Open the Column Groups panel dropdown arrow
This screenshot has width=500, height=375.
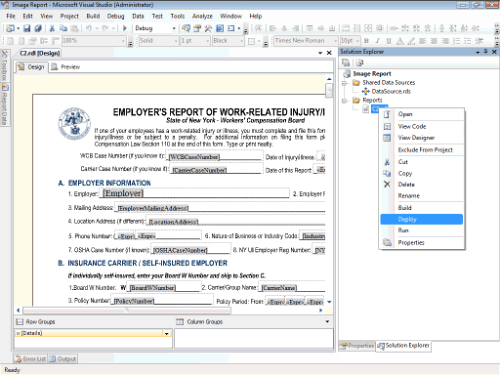point(327,322)
